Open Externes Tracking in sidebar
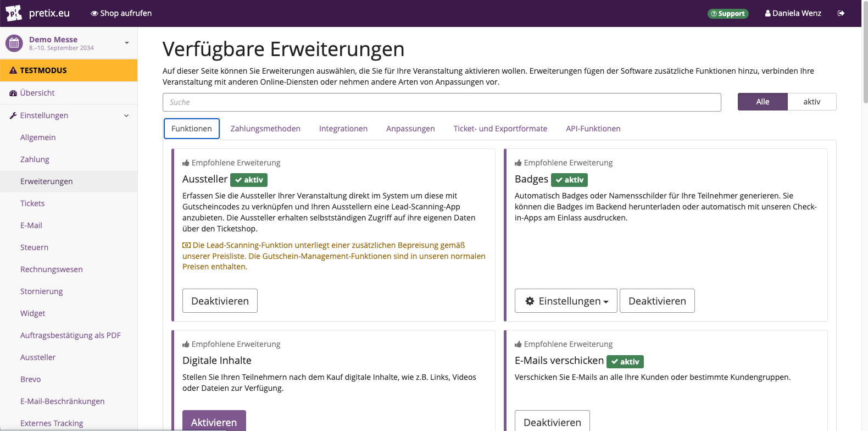Image resolution: width=868 pixels, height=431 pixels. 69,422
